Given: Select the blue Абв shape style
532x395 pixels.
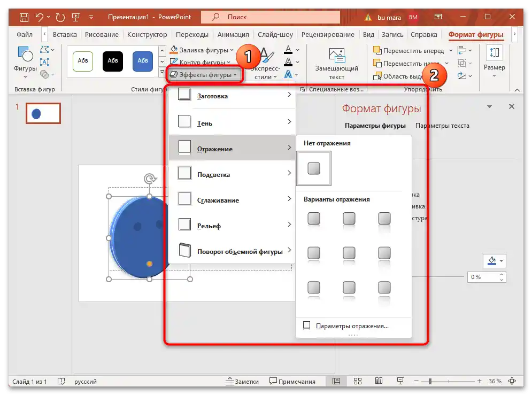Looking at the screenshot, I should click(x=143, y=61).
